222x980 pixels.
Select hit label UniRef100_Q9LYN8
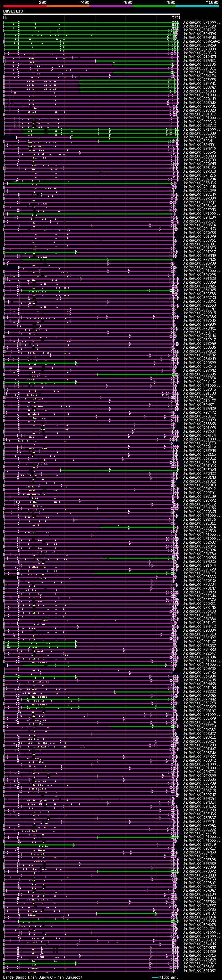click(x=199, y=187)
